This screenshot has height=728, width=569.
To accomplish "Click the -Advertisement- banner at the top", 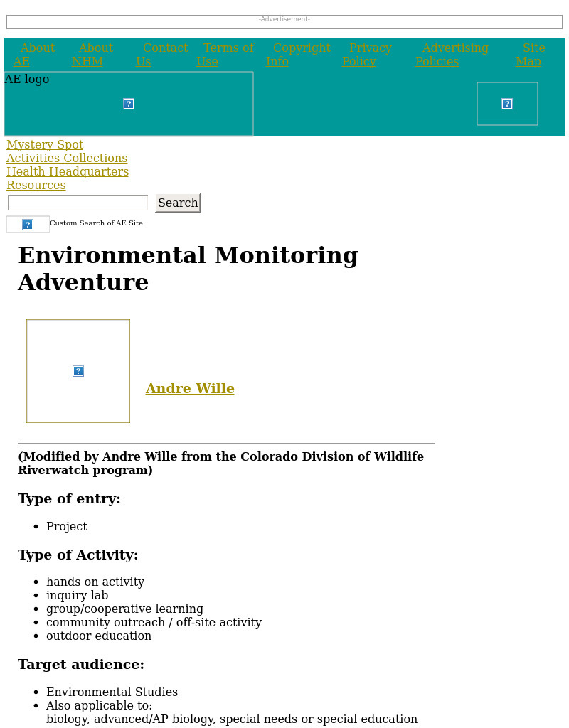I will [284, 21].
